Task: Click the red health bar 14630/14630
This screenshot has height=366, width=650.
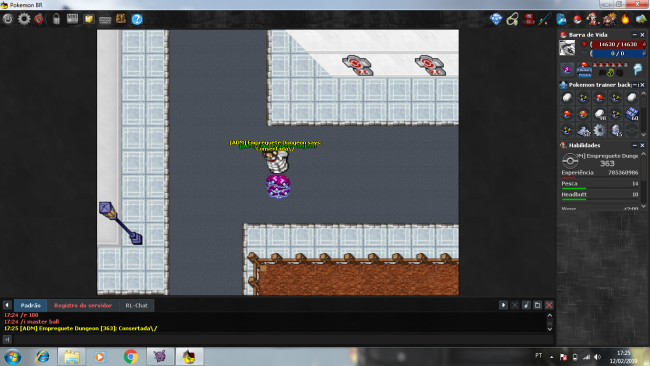Action: [x=618, y=44]
